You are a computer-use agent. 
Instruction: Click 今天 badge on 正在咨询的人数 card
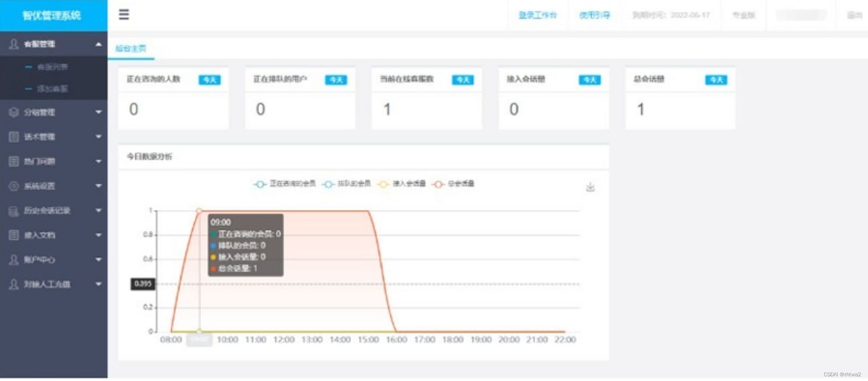click(x=210, y=80)
